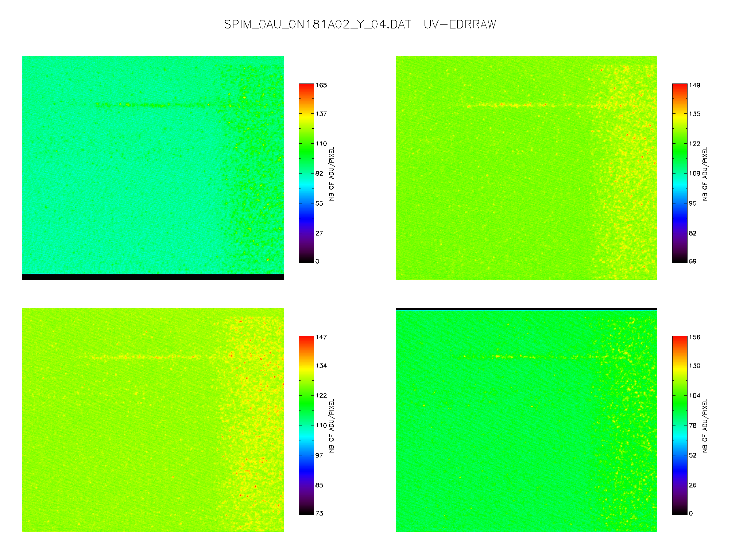747x560 pixels.
Task: Click the 52 color bar tick label
Action: [x=693, y=455]
